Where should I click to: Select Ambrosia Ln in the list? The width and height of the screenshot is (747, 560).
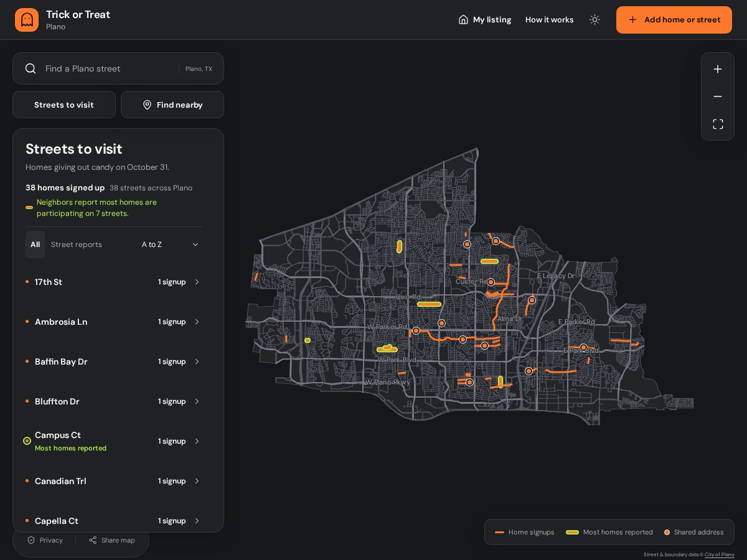pos(113,322)
